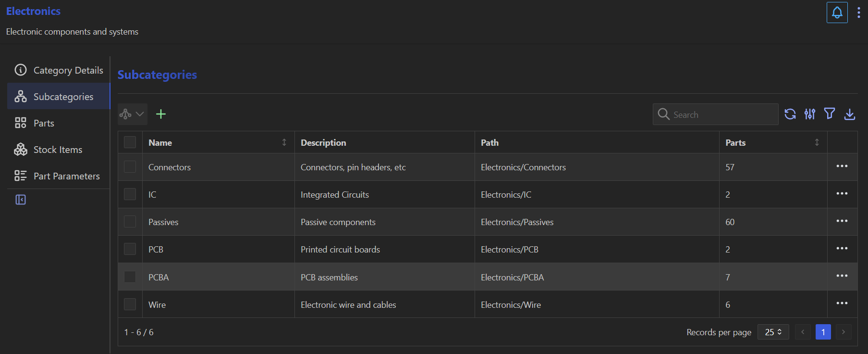Open the table filter options
The image size is (868, 354).
(x=830, y=114)
